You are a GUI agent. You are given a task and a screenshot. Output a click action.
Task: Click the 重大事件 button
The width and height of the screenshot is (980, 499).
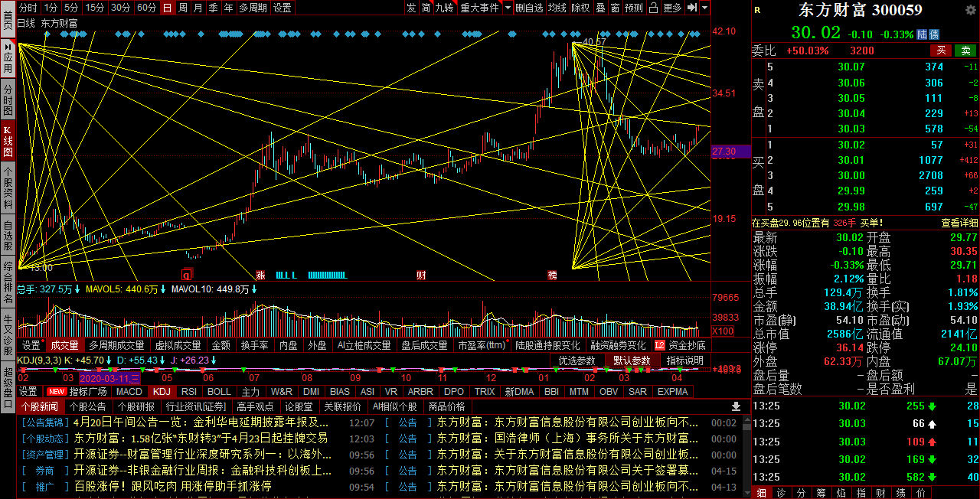point(480,8)
